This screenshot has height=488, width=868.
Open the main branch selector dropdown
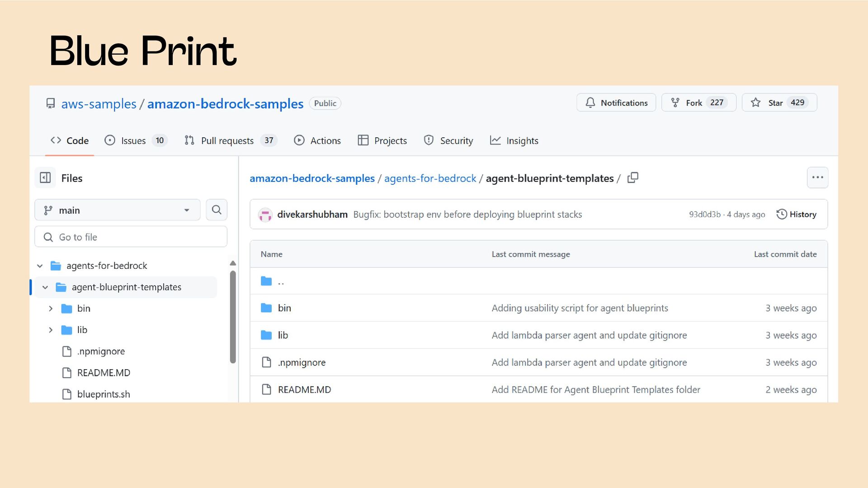[x=118, y=210]
